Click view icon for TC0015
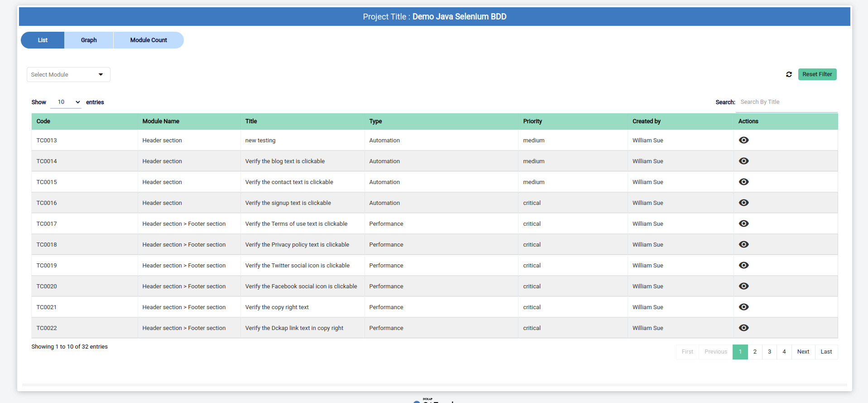 click(743, 182)
